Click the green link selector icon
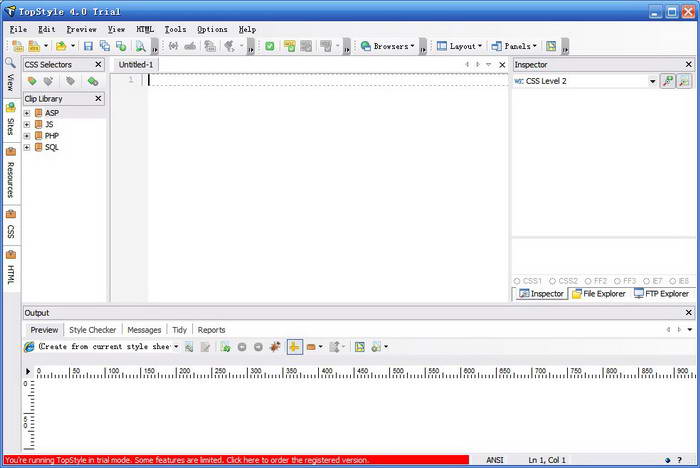This screenshot has height=468, width=700. click(x=92, y=81)
